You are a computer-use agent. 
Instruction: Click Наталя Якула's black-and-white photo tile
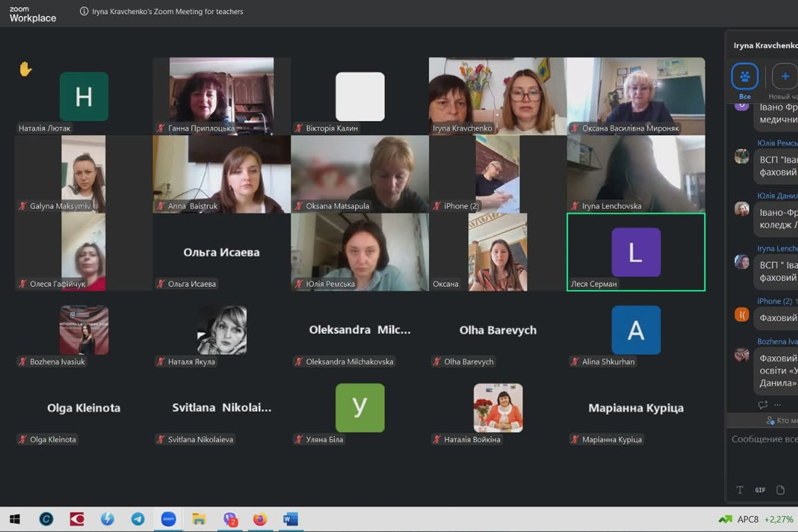(x=221, y=330)
